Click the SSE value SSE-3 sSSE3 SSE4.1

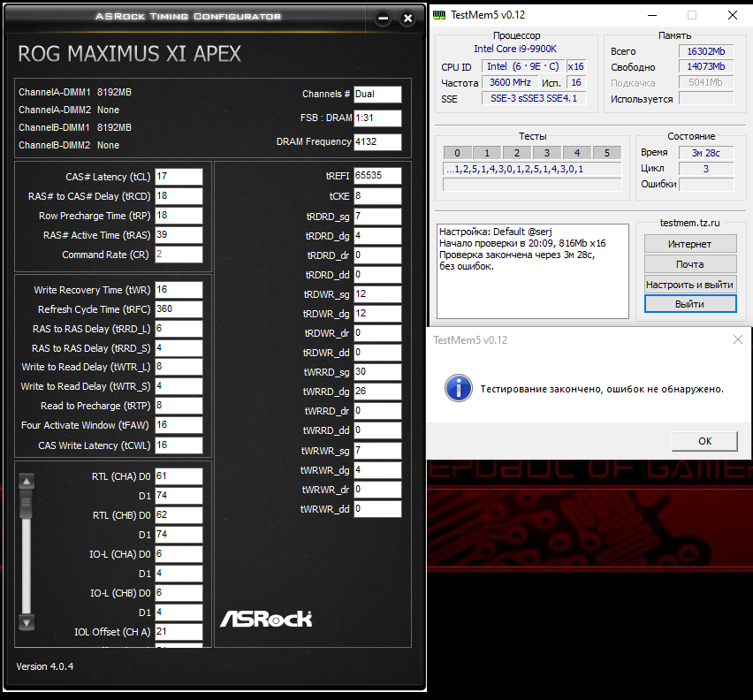(534, 98)
